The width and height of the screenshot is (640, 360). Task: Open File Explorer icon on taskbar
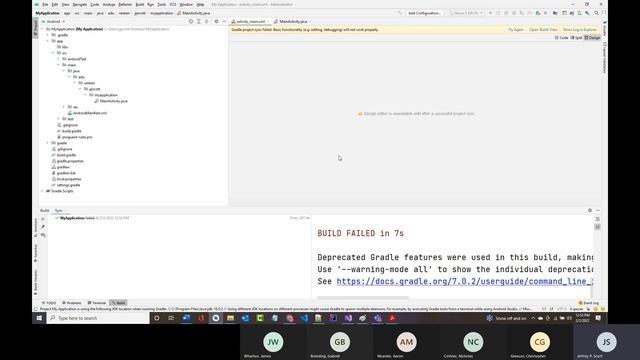231,318
